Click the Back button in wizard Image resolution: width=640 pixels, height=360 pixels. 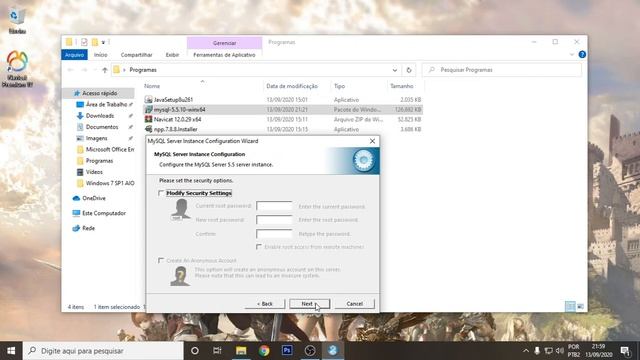(265, 304)
